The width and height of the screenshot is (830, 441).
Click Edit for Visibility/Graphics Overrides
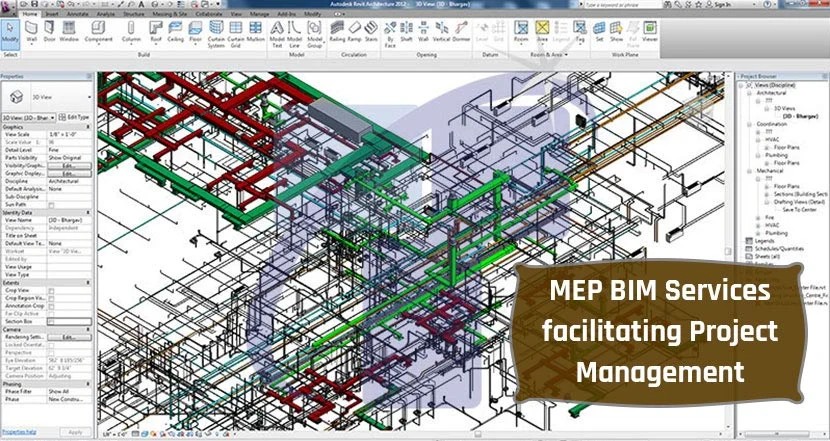(x=69, y=166)
